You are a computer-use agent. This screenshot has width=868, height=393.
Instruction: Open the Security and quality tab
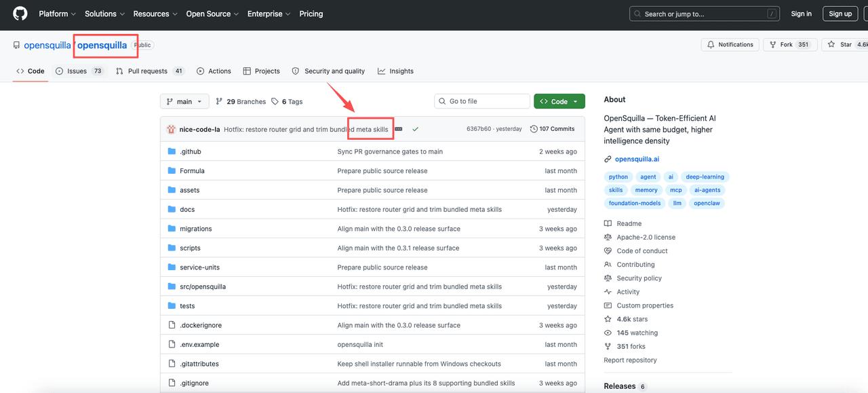pyautogui.click(x=328, y=71)
